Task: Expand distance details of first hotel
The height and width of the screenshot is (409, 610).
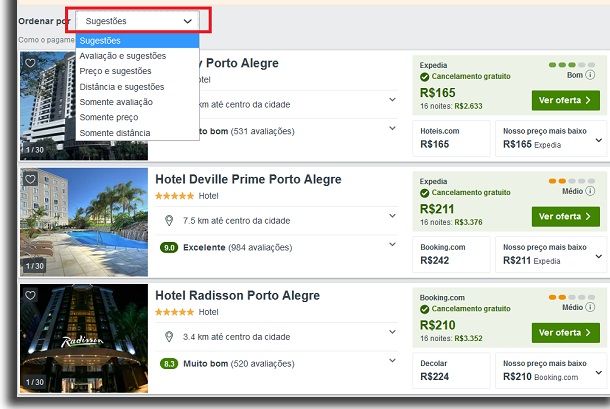Action: pos(393,100)
